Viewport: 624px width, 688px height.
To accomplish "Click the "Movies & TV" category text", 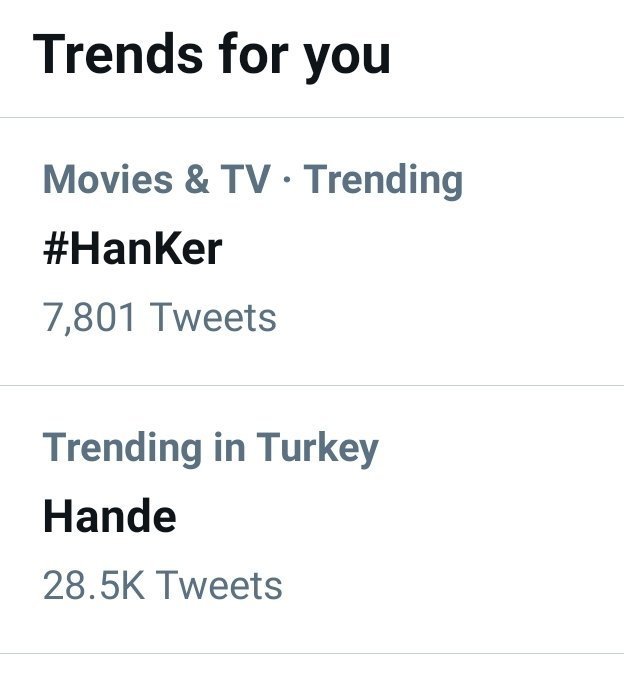I will (x=157, y=180).
